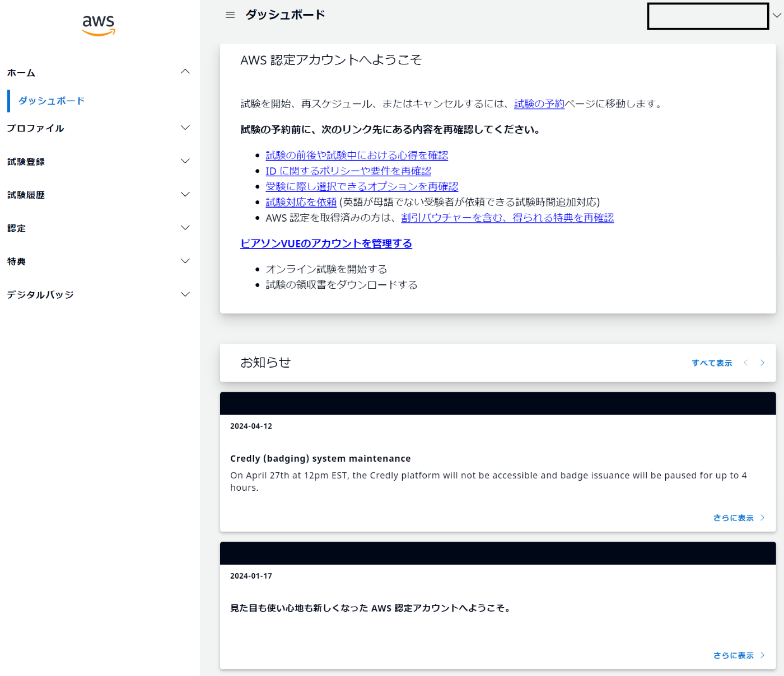Viewport: 784px width, 676px height.
Task: Follow the 試験対応を依頼 link
Action: (301, 202)
